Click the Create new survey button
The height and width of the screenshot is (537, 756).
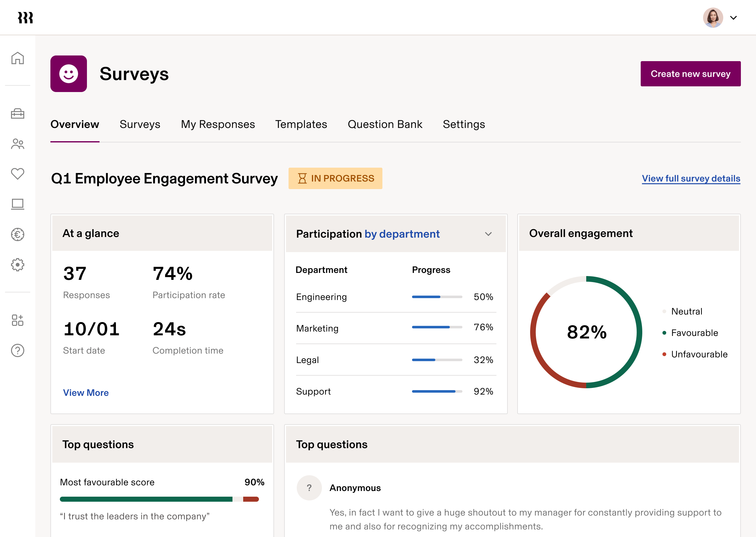pos(690,73)
